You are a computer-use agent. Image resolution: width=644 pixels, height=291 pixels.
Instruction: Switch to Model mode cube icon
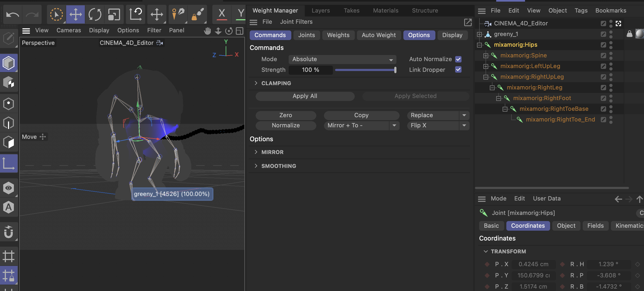tap(9, 63)
